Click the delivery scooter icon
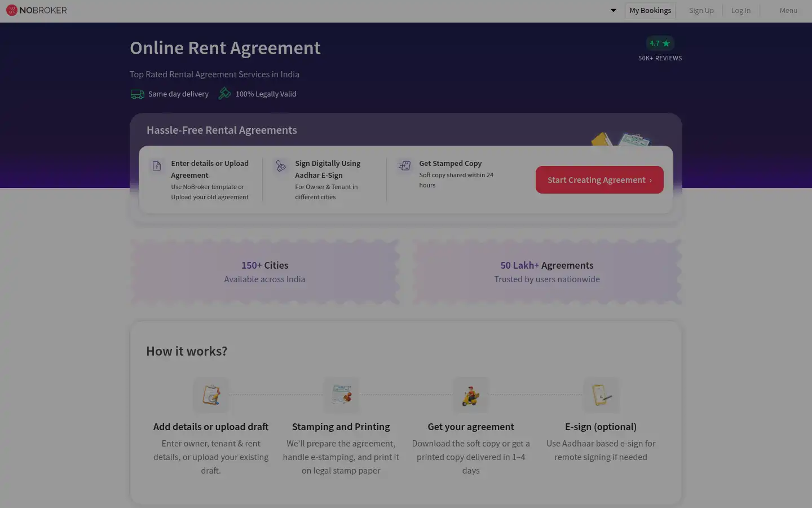This screenshot has height=508, width=812. pos(471,395)
